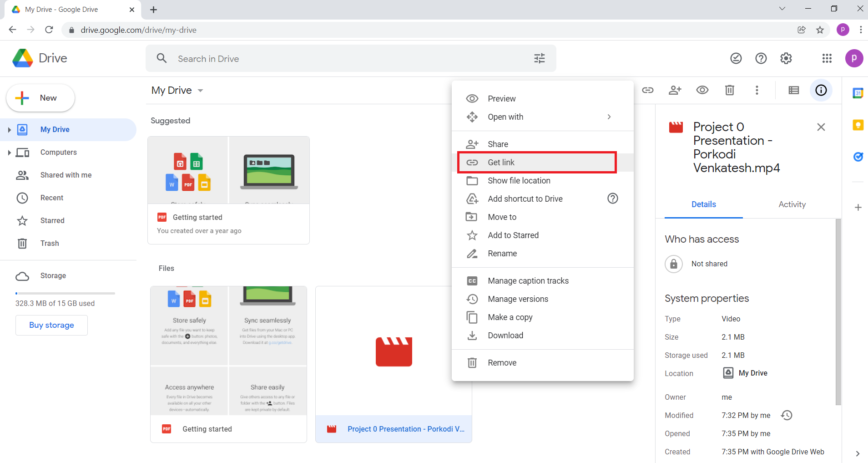The image size is (868, 463).
Task: Open Drive settings gear icon
Action: click(x=786, y=58)
